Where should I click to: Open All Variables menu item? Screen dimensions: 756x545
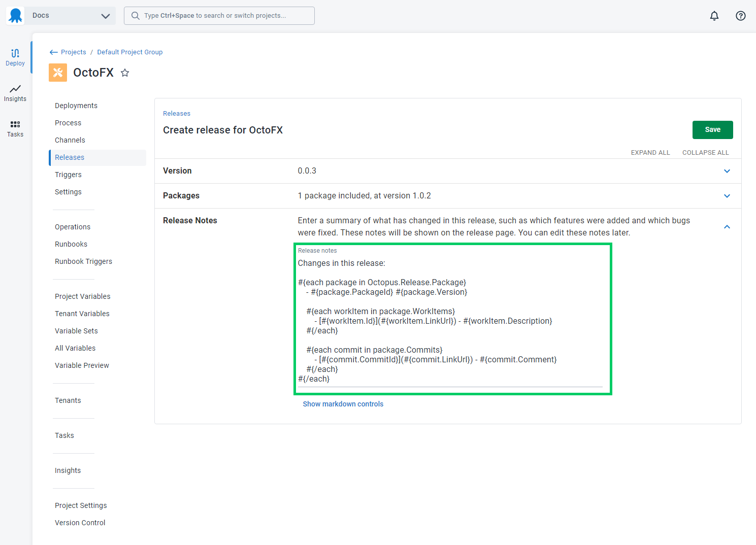click(75, 348)
